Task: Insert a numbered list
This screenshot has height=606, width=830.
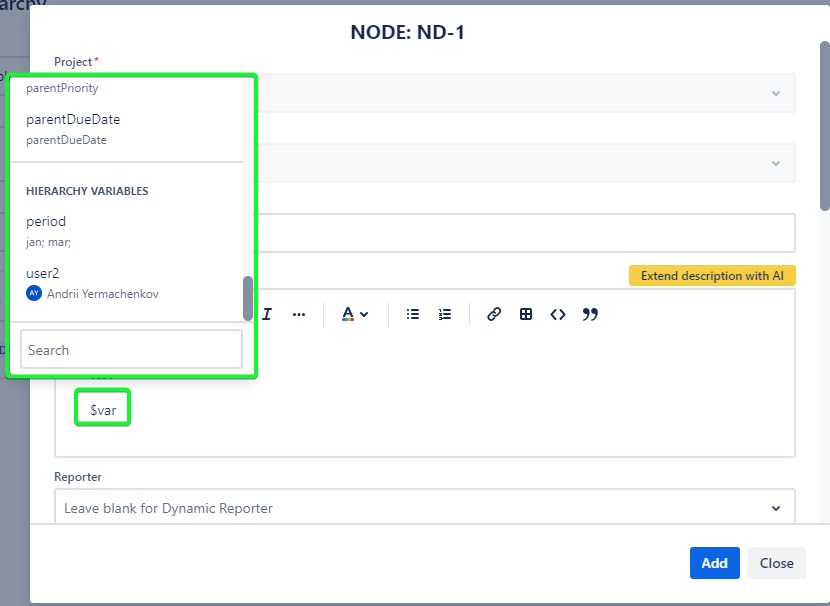Action: 445,313
